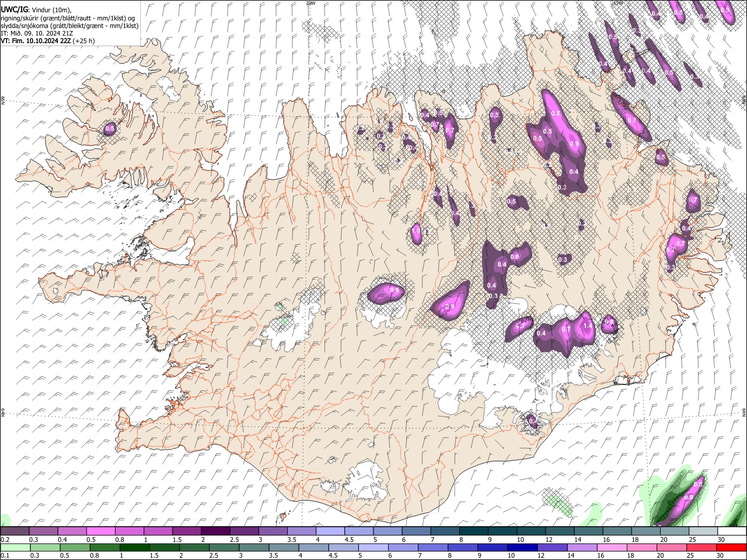Click the dark teal 8–9 swatch in top row
Screen dimensions: 747x560
point(473,531)
